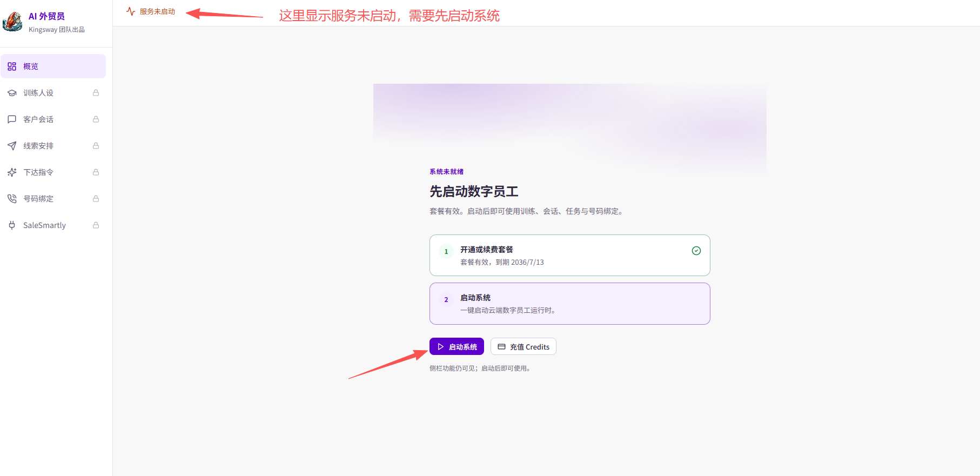Viewport: 980px width, 476px height.
Task: Click the 服务未启动 status indicator
Action: click(x=151, y=11)
